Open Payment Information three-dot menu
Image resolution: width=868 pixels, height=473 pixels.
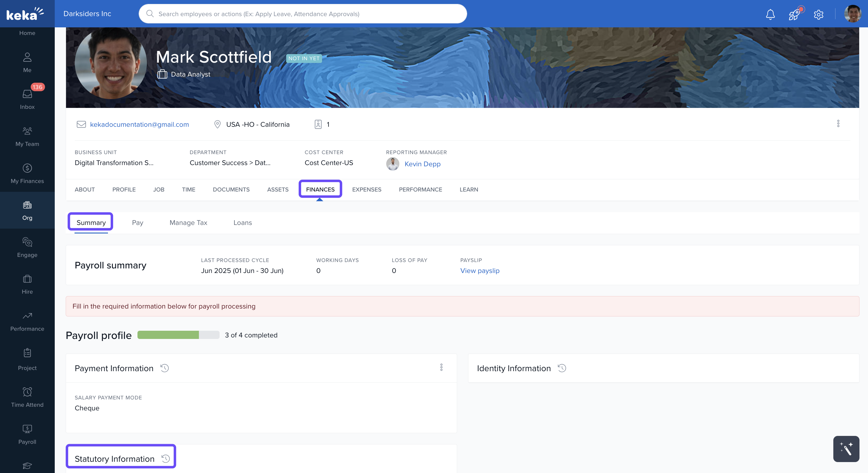(x=441, y=367)
